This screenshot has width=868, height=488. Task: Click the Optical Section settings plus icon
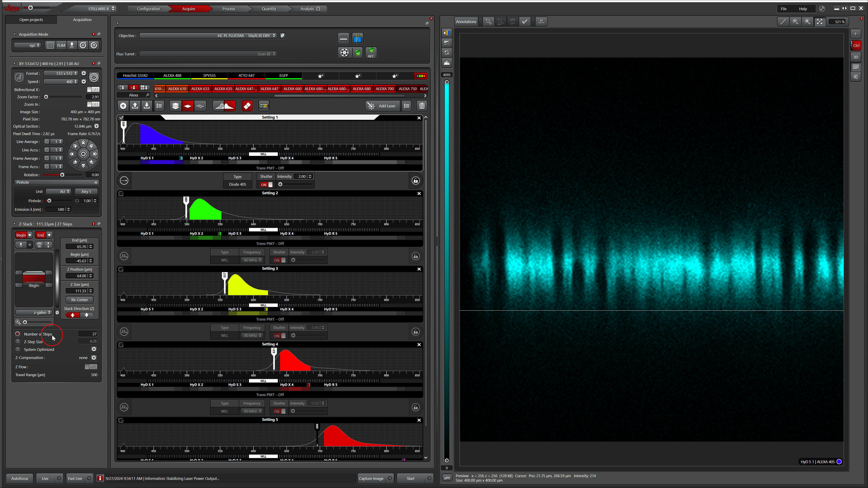(96, 126)
